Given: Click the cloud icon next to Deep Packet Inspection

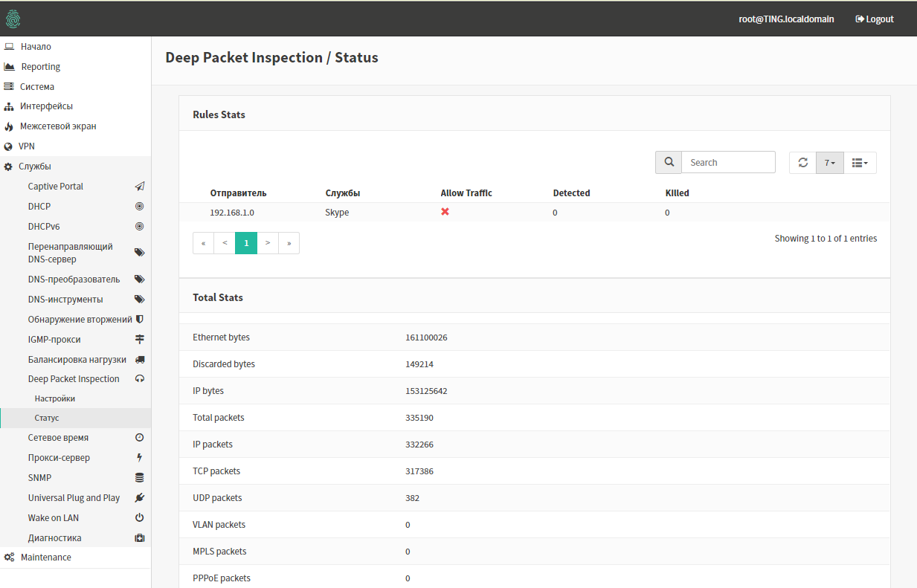Looking at the screenshot, I should click(x=139, y=378).
